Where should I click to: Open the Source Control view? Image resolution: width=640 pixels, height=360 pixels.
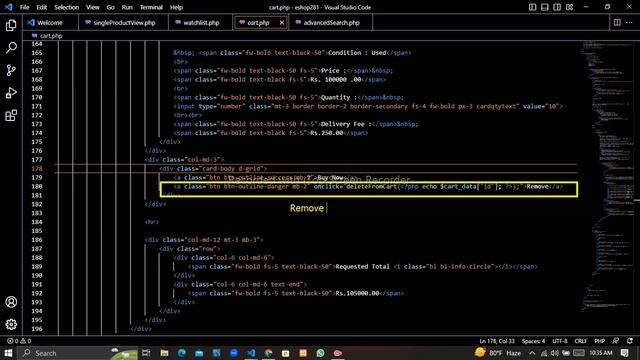click(11, 70)
